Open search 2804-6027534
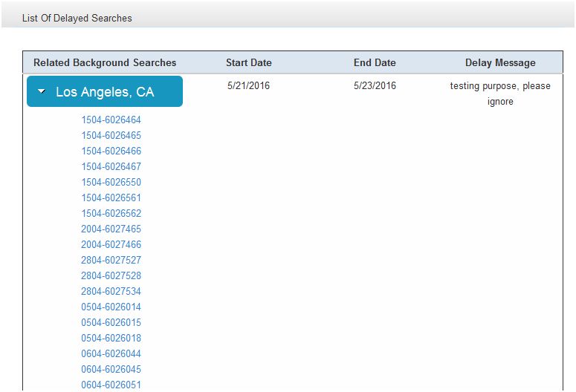Viewport: 576px width, 392px height. 111,292
